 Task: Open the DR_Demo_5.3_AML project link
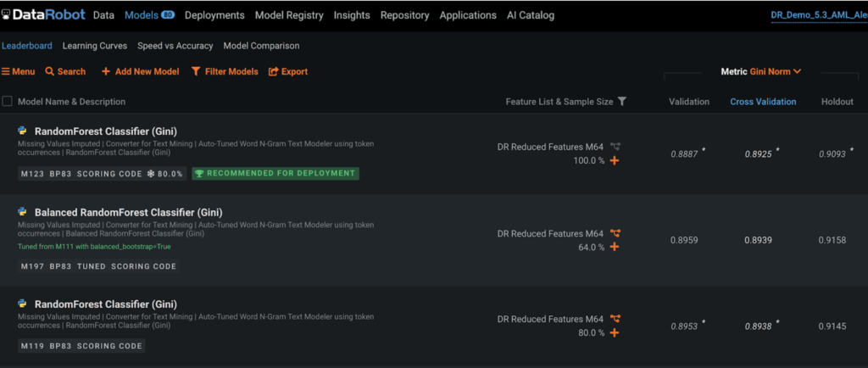[x=820, y=15]
